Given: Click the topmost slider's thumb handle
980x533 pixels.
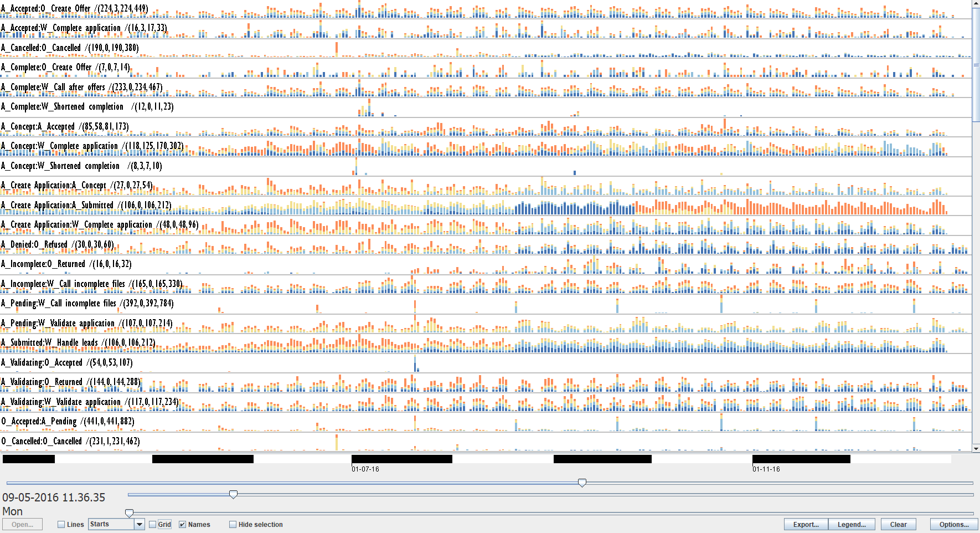Looking at the screenshot, I should point(582,483).
